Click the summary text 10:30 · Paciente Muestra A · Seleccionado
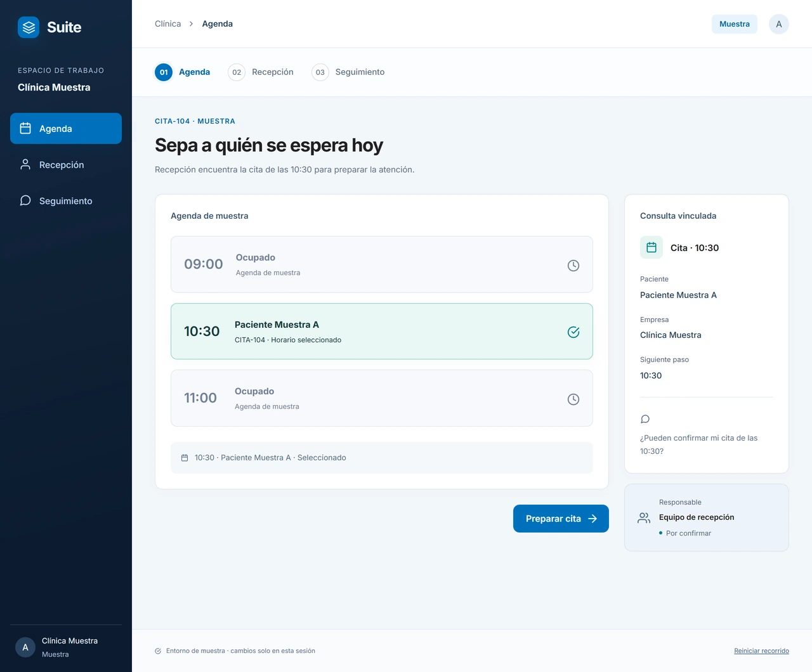Image resolution: width=812 pixels, height=672 pixels. pyautogui.click(x=270, y=458)
